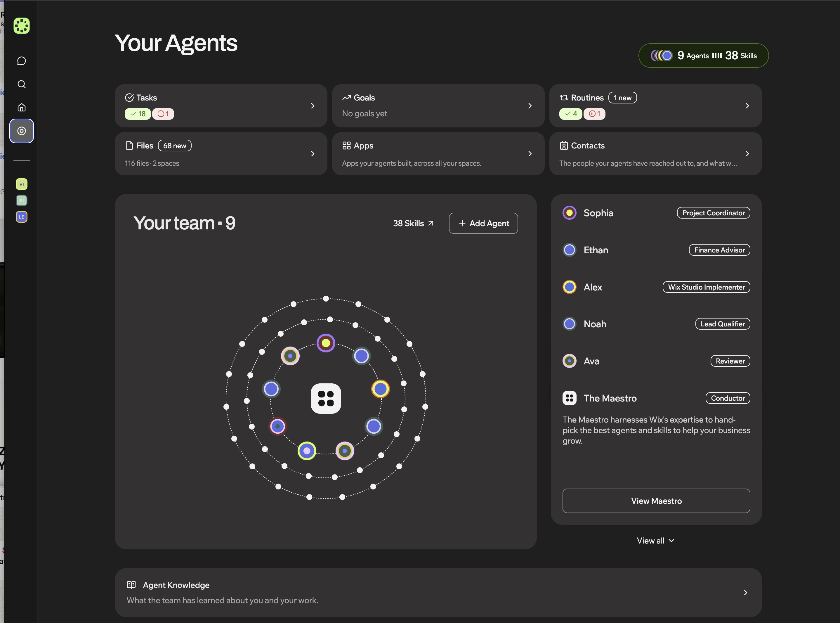Click the search magnifier icon in sidebar
This screenshot has height=623, width=840.
pos(22,84)
